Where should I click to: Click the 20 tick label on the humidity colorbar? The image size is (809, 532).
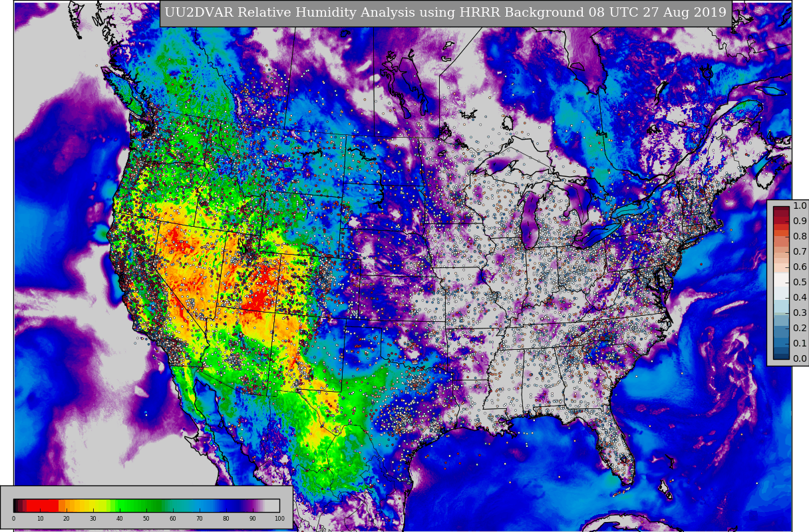[67, 519]
